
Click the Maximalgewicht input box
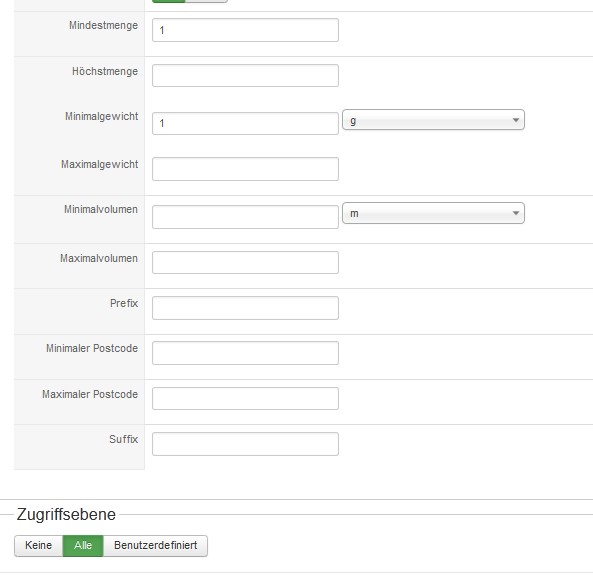(x=245, y=169)
